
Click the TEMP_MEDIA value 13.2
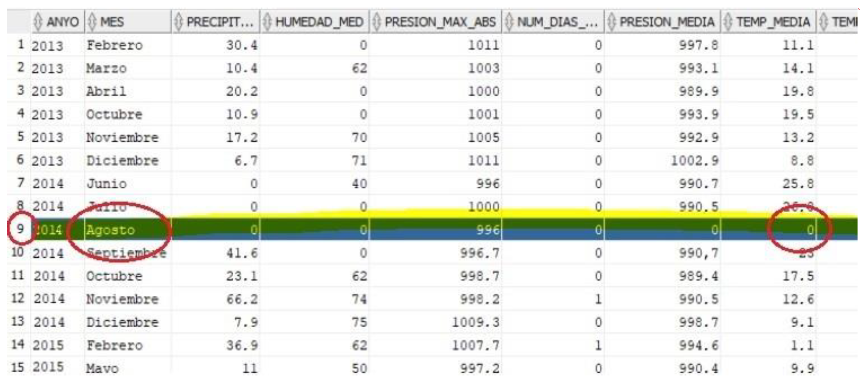798,137
